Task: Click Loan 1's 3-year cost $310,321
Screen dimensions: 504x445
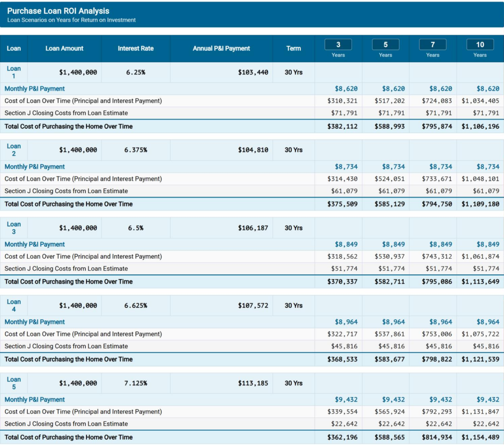Action: coord(343,101)
